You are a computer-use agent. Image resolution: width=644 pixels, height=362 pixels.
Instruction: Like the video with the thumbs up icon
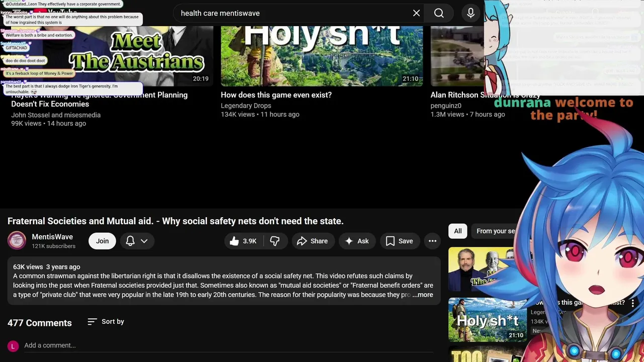[x=243, y=241]
